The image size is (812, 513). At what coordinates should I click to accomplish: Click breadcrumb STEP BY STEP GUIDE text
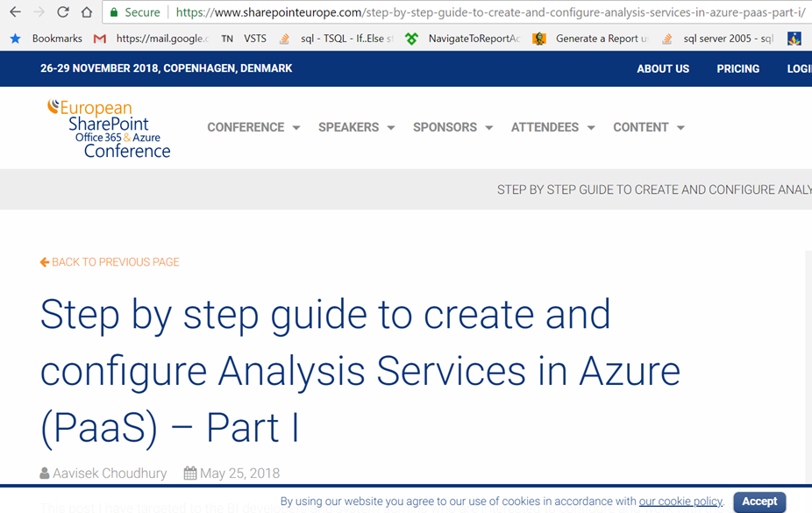(x=654, y=189)
